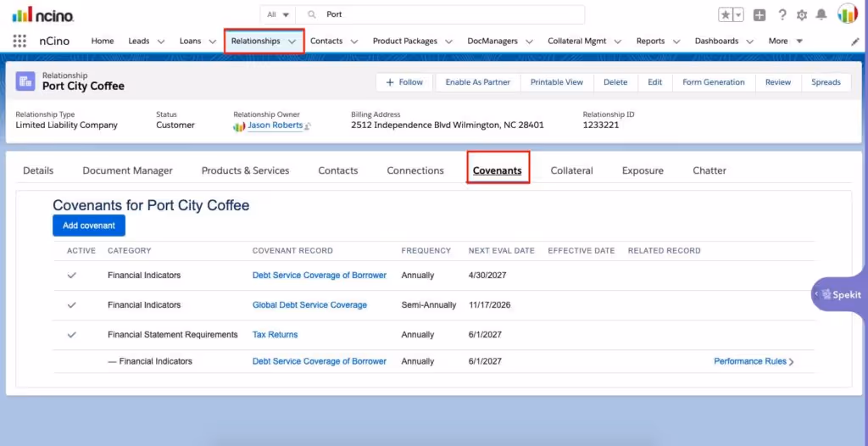Switch to the Details tab
Screen dimensions: 868x446
coord(38,170)
